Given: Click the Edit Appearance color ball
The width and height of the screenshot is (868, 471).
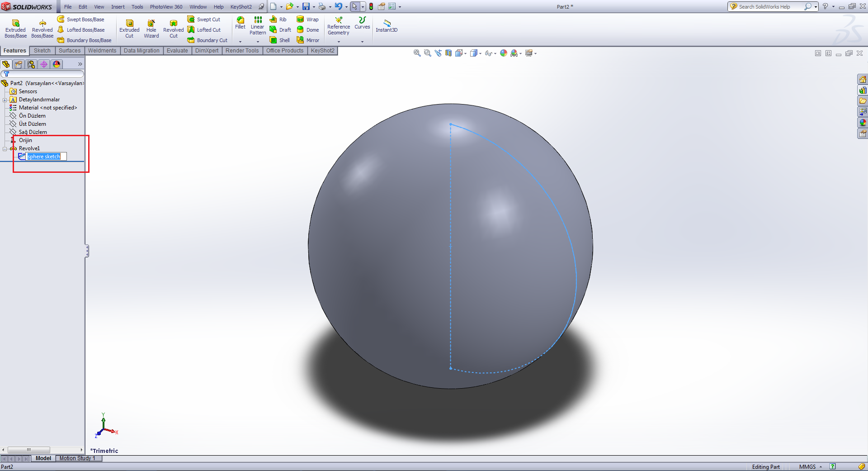Looking at the screenshot, I should coord(504,53).
